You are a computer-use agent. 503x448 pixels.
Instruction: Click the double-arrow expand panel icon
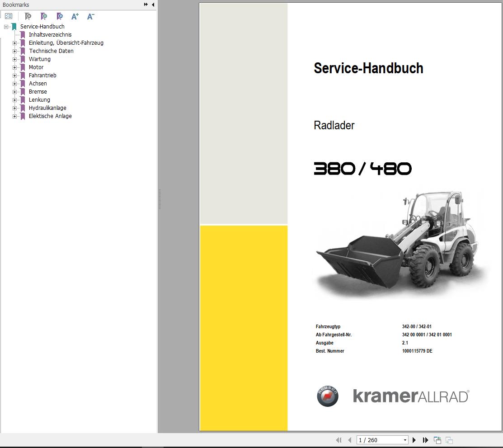(146, 5)
